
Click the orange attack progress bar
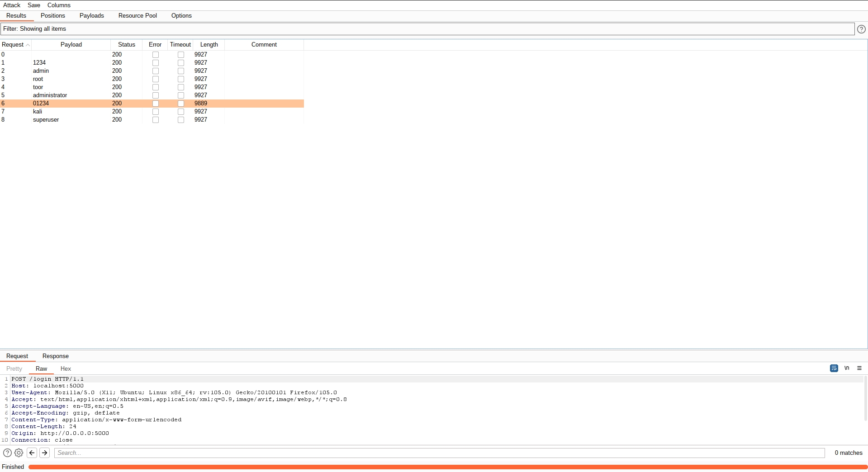(x=447, y=467)
